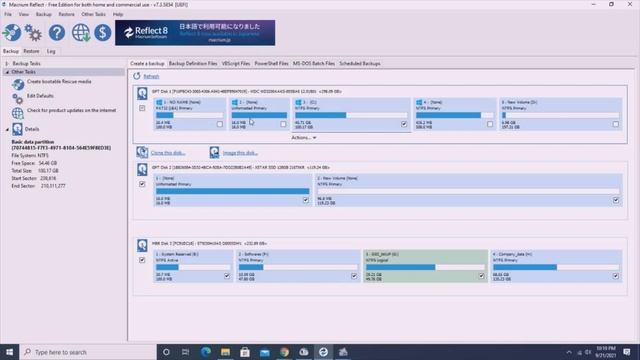The height and width of the screenshot is (360, 640).
Task: Click the Refresh link
Action: tap(151, 76)
